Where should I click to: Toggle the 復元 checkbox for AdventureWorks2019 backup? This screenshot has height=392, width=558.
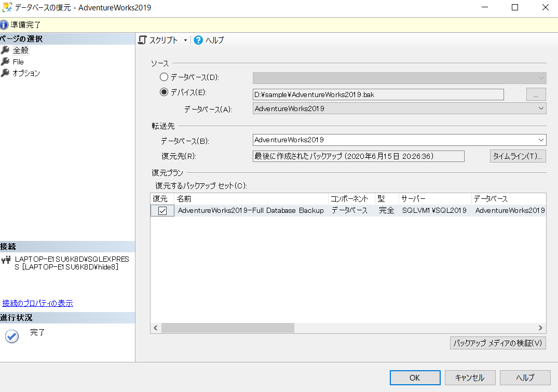tap(162, 210)
